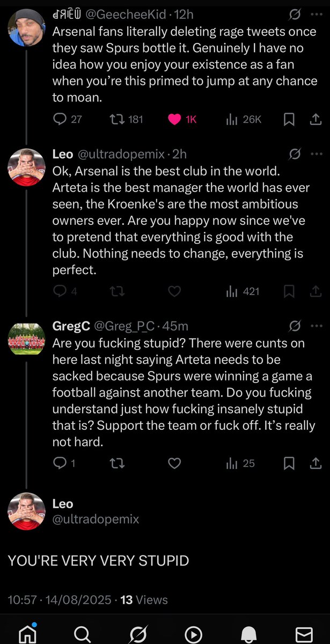Like Leo's reply with 421 views

174,291
